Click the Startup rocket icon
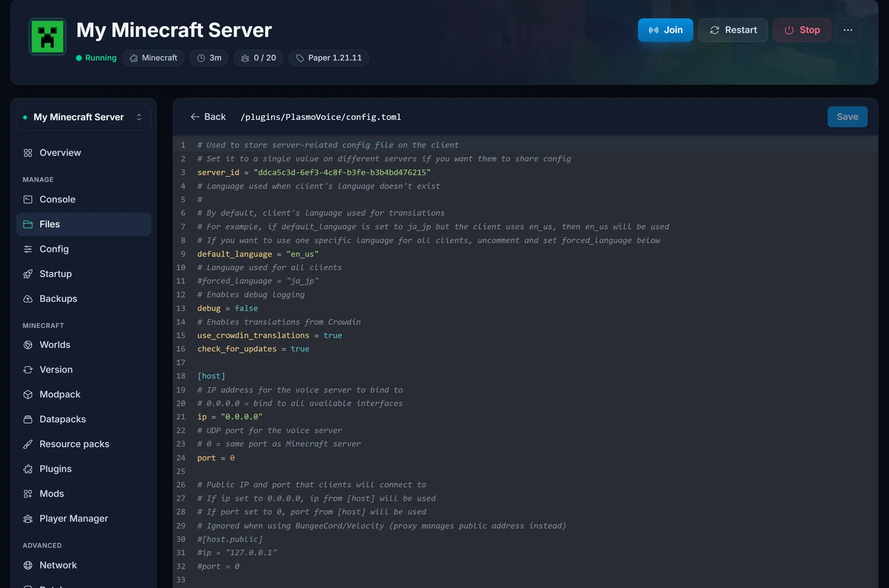This screenshot has height=588, width=889. pyautogui.click(x=28, y=274)
